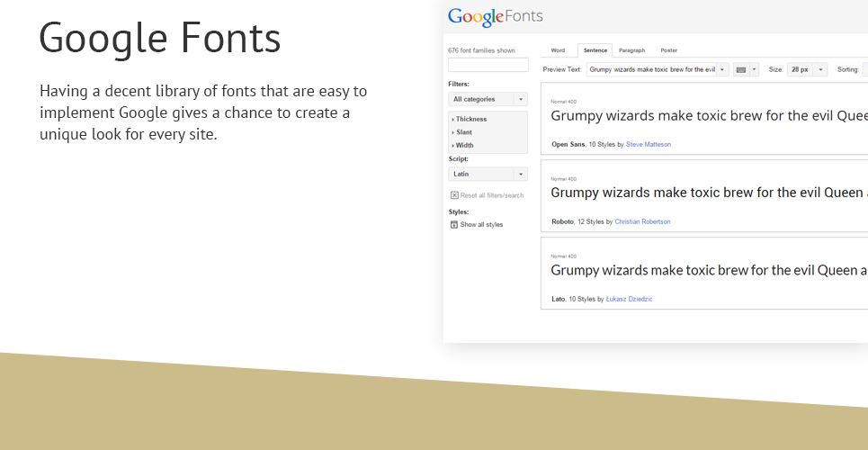Click the Lato preview sentence
Image resolution: width=868 pixels, height=450 pixels.
click(709, 270)
